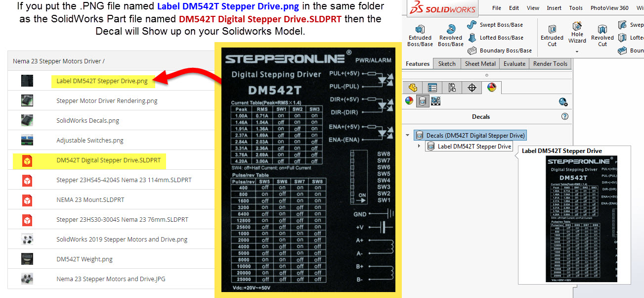Open SolidWorks 2019 Stepper Motors and Drive.png

coord(122,240)
